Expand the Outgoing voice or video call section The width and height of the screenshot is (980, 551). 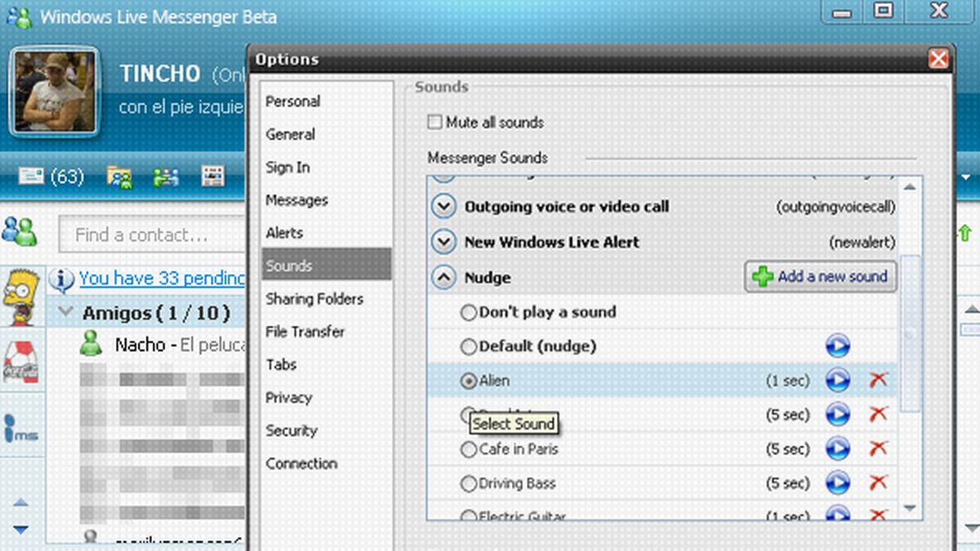click(443, 207)
